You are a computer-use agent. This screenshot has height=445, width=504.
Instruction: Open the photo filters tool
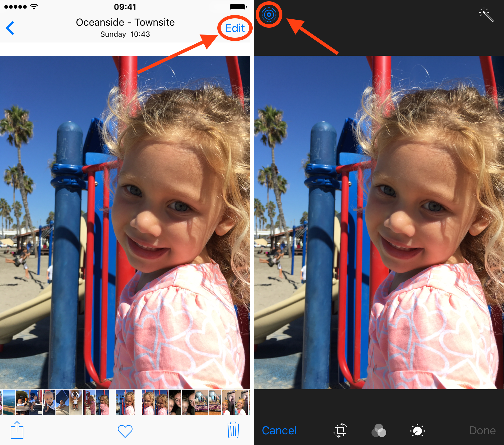coord(379,431)
